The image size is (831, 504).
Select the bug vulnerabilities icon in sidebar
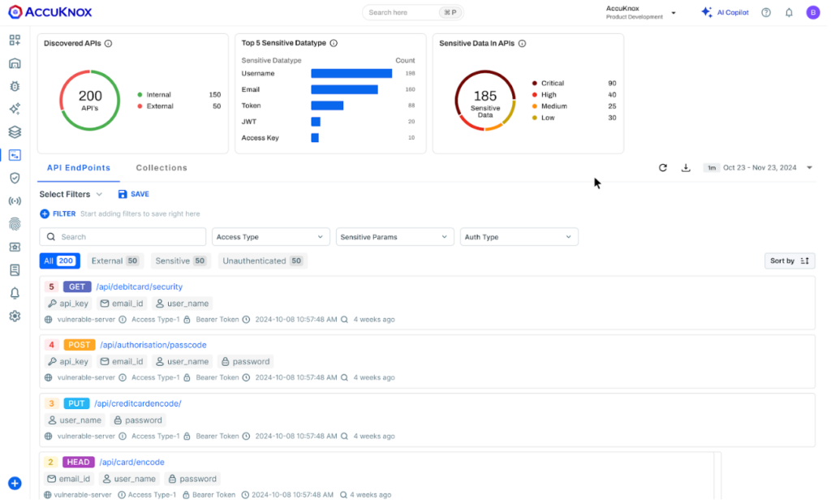(14, 85)
